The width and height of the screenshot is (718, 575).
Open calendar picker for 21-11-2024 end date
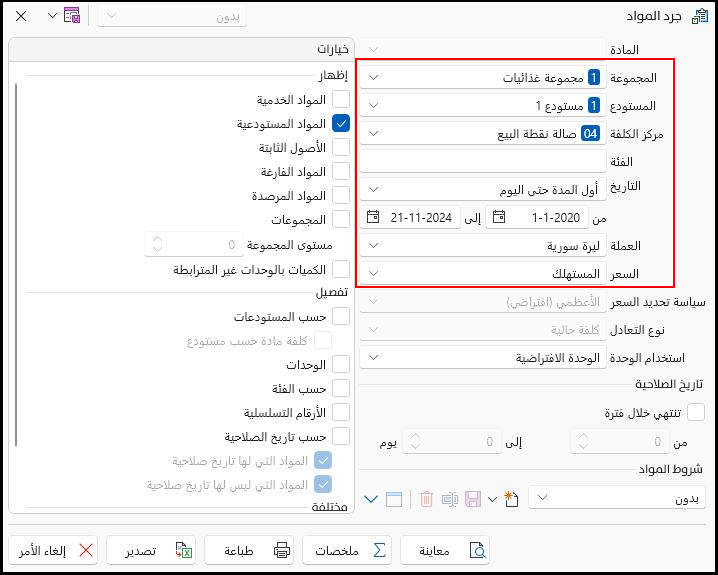tap(373, 217)
